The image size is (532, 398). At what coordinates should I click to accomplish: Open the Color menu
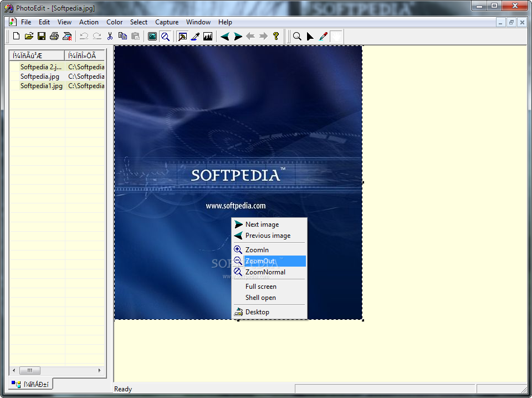point(114,22)
